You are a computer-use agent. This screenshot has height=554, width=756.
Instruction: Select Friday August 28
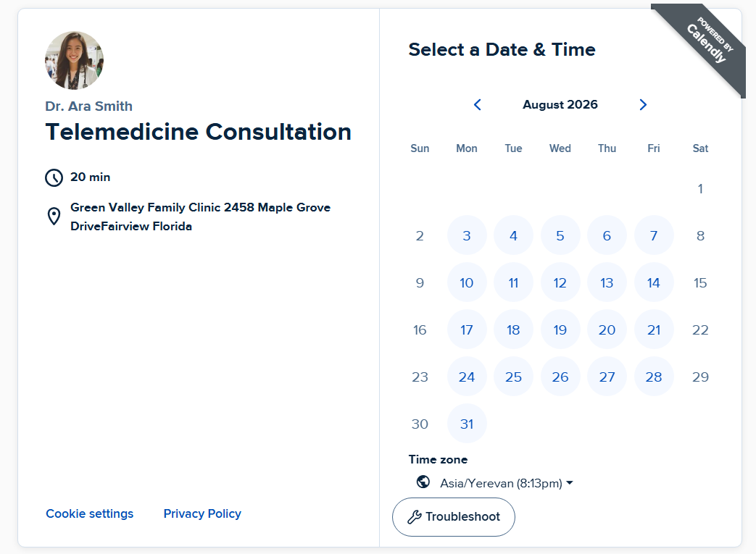pos(653,377)
